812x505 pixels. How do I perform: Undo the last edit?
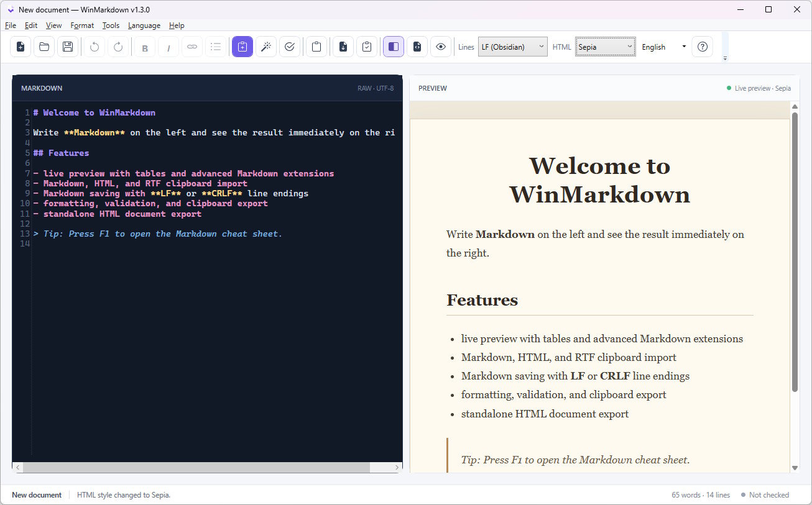[x=95, y=47]
